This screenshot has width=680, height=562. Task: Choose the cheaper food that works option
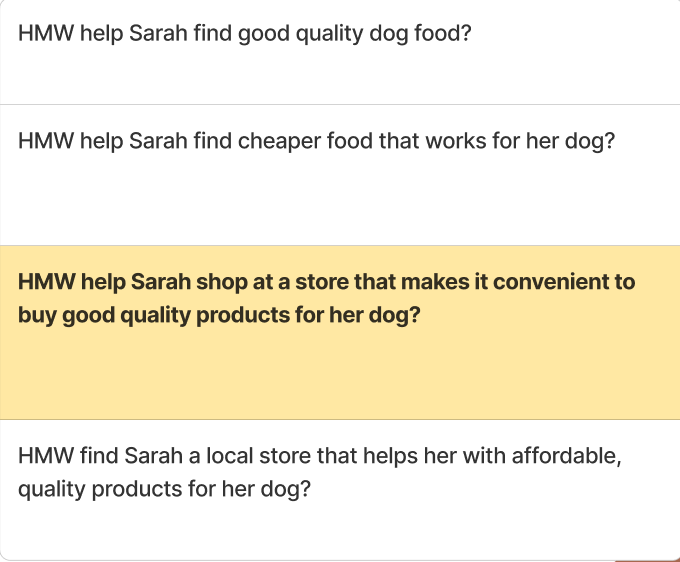340,175
